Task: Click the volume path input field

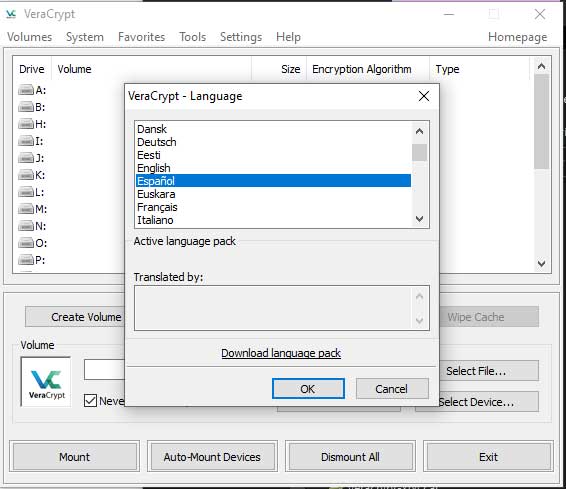Action: click(x=105, y=370)
